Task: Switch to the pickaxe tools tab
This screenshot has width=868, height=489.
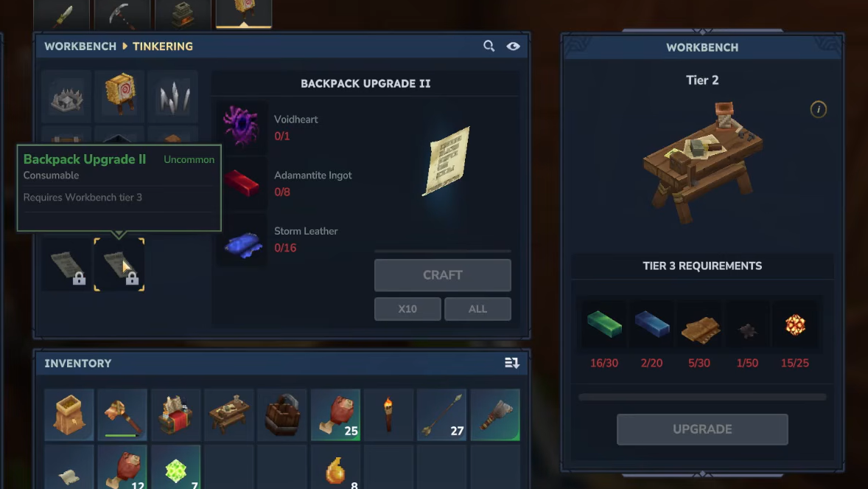Action: [x=122, y=15]
